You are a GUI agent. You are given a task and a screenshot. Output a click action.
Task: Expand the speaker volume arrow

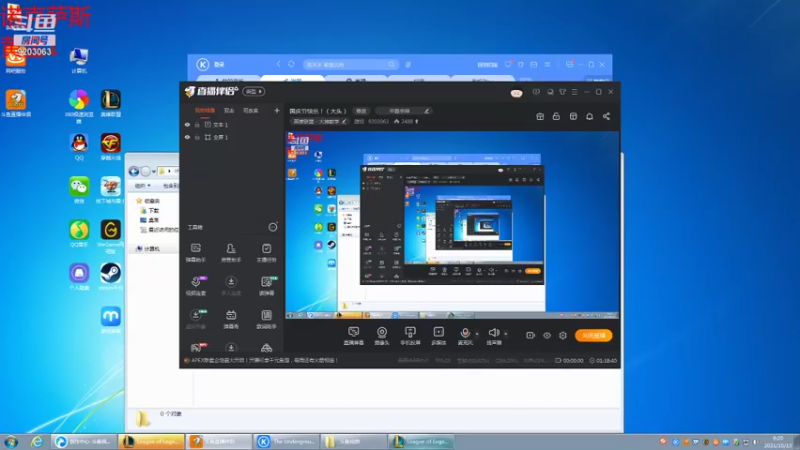pos(506,334)
